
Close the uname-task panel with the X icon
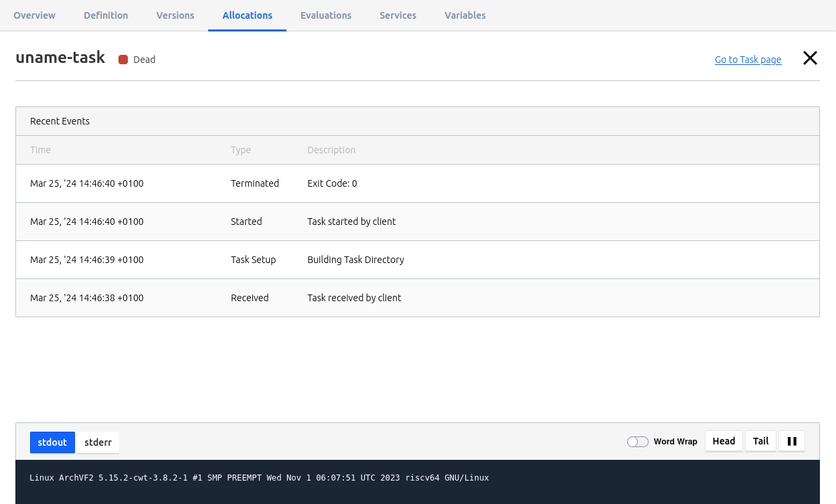810,58
